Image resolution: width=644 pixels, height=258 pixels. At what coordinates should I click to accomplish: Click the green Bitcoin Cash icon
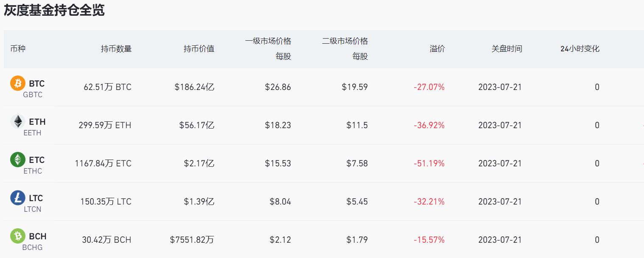tap(18, 236)
